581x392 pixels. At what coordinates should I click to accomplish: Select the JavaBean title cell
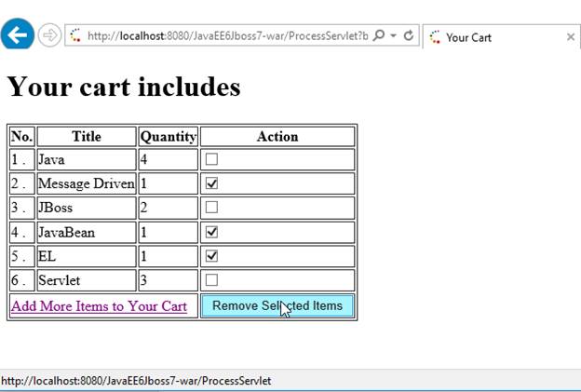tap(87, 232)
